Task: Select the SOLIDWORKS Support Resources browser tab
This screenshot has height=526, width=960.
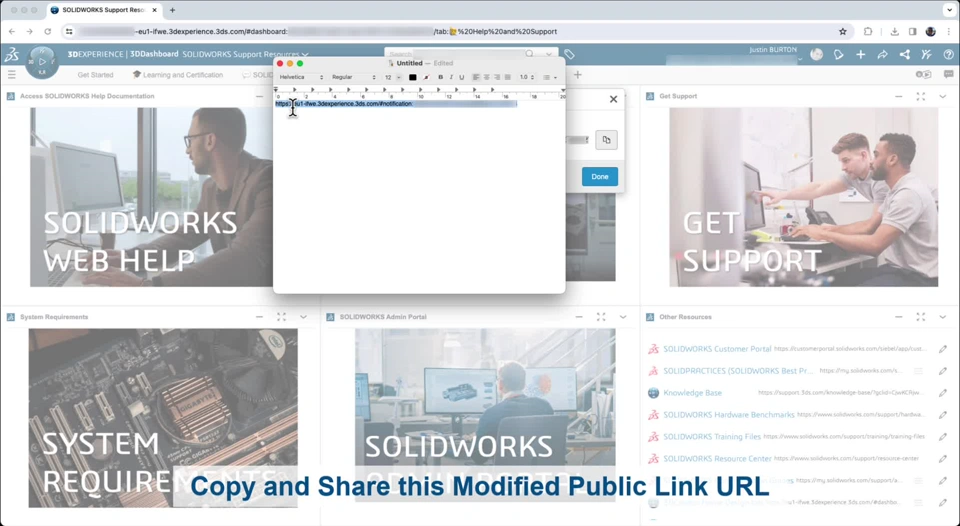Action: coord(103,10)
